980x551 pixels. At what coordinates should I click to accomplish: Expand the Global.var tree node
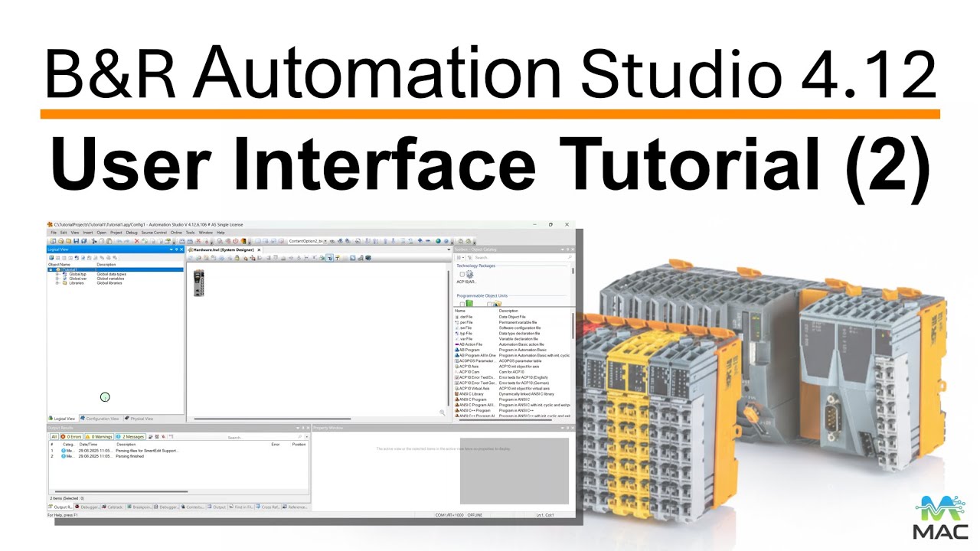tap(57, 279)
